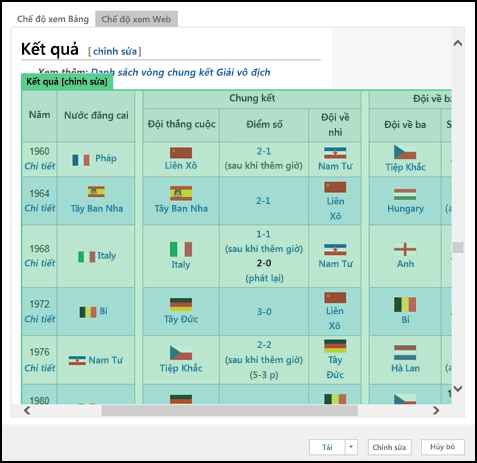Click the West Germany flag in 1976 runner-up cell
477x463 pixels.
335,346
